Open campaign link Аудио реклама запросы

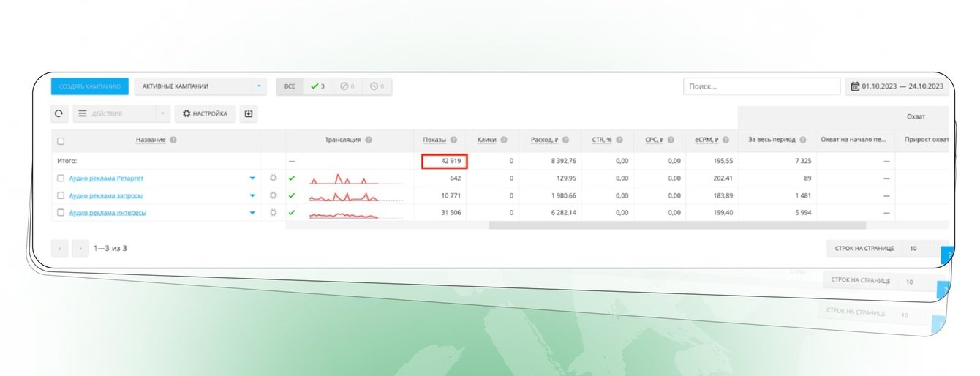[x=106, y=195]
